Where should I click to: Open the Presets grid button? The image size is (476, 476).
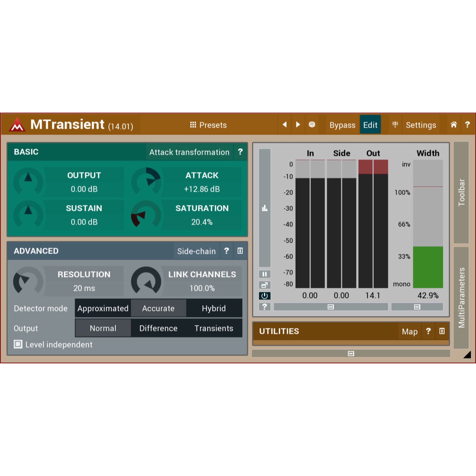(208, 125)
